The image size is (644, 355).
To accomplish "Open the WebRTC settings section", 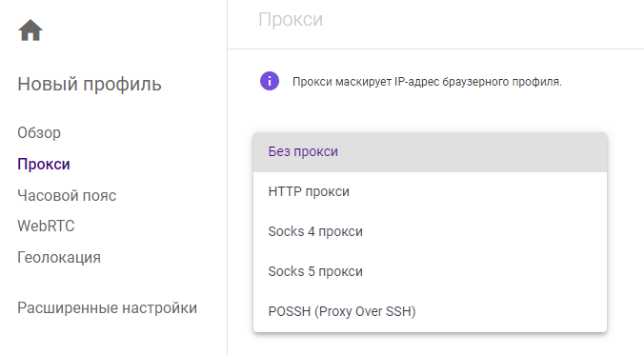I will [46, 227].
